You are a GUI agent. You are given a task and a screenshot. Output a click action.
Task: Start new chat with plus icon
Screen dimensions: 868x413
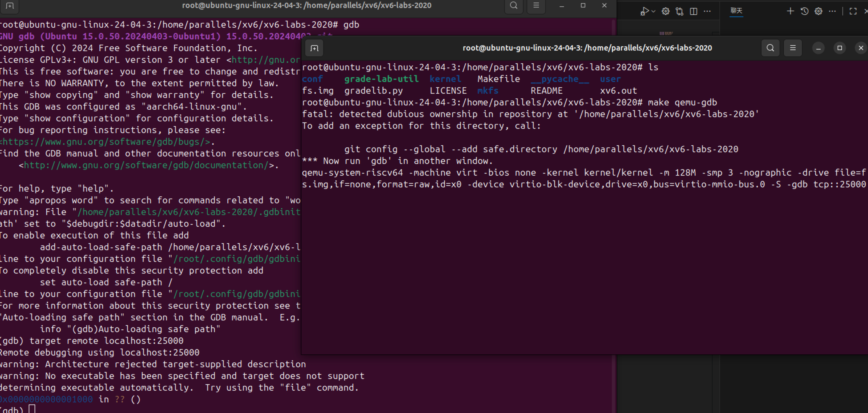790,11
